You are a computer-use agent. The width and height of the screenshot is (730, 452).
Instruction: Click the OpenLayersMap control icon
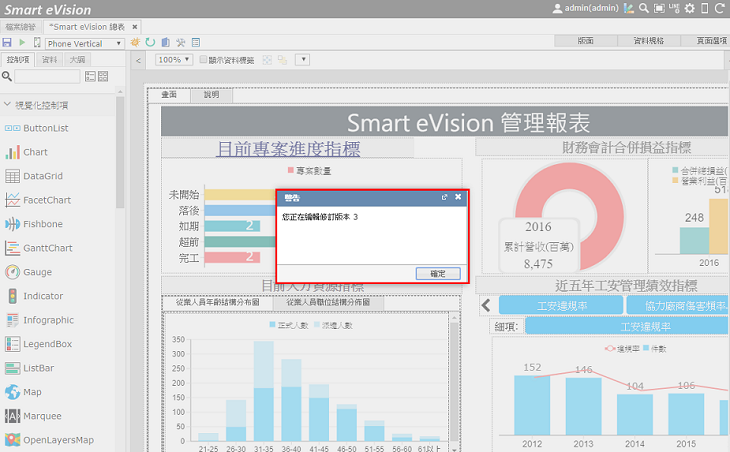(13, 440)
